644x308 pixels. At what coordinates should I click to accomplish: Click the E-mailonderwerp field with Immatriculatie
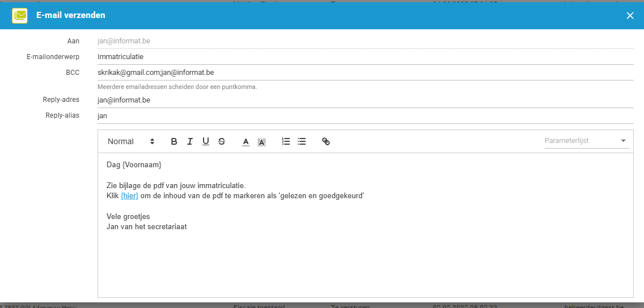pos(364,57)
